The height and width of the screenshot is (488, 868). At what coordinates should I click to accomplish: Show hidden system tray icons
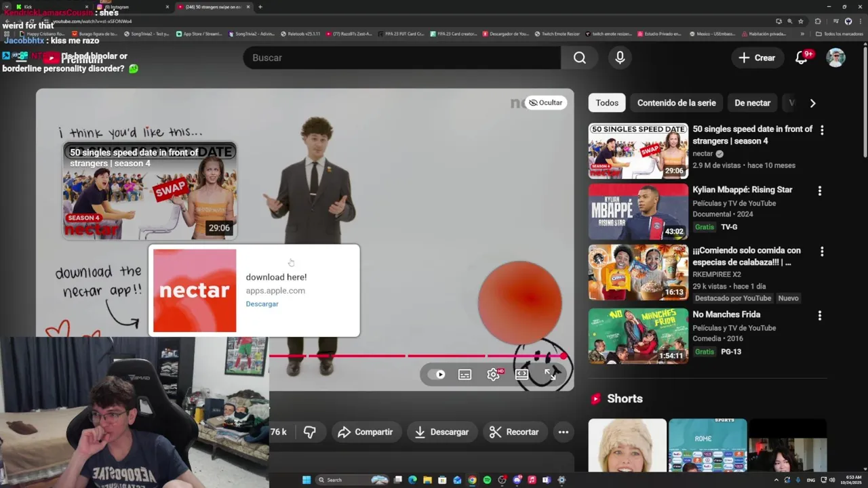776,480
